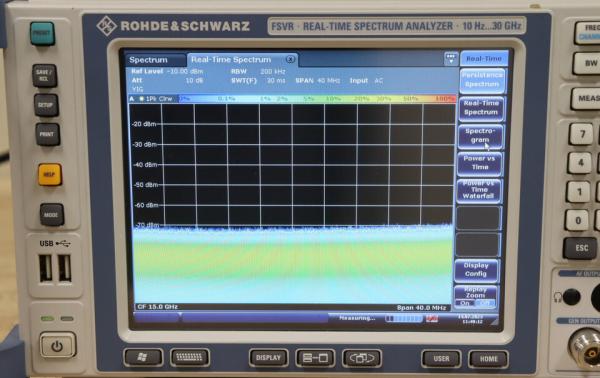600x378 pixels.
Task: Click the persistence color scale bar
Action: (x=318, y=99)
